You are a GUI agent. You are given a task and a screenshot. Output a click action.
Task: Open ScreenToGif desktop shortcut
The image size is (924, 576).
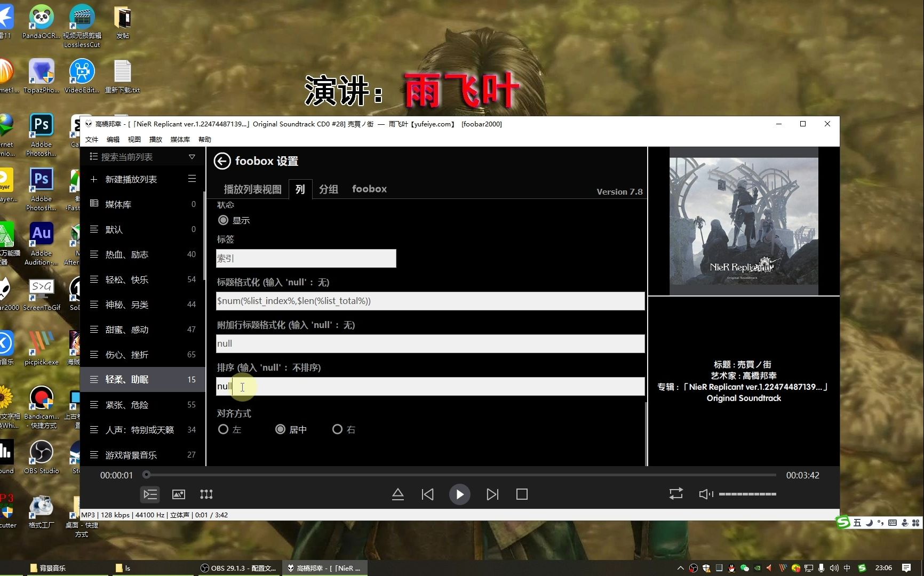tap(41, 294)
